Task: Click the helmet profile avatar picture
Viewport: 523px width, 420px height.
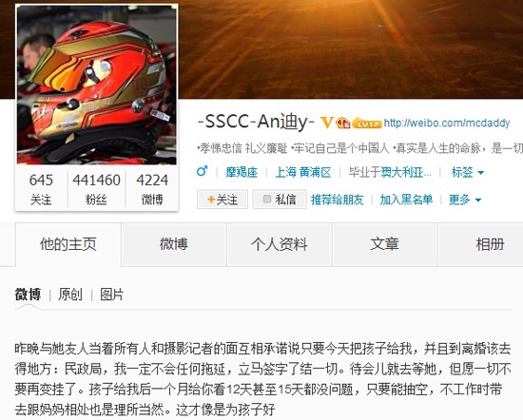Action: 96,85
